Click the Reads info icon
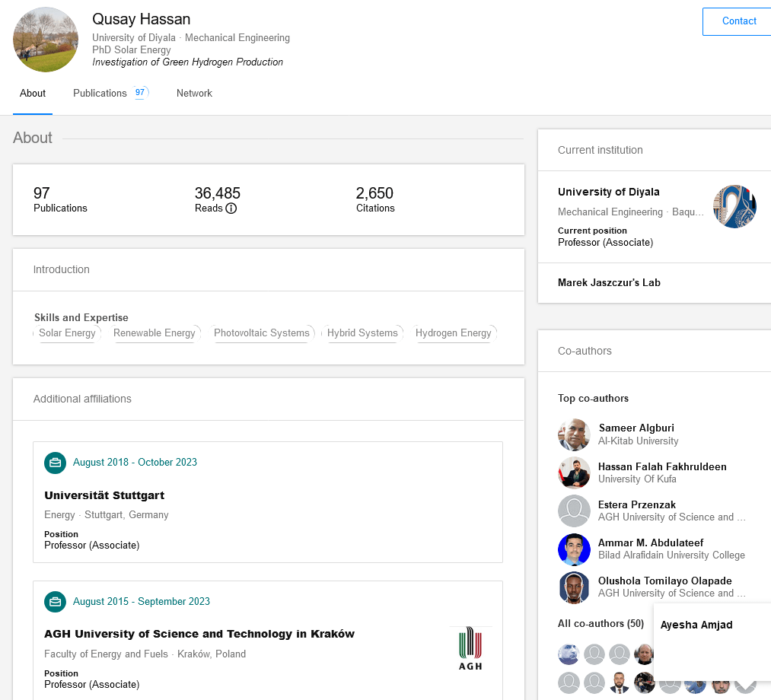Screen dimensions: 771x700 [x=231, y=208]
